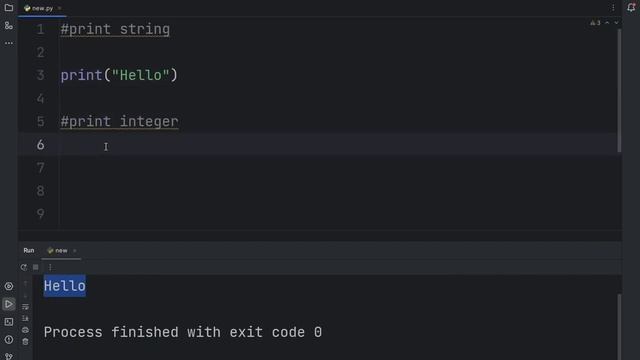Show more tool windows ellipsis
640x360 pixels.
pyautogui.click(x=9, y=43)
